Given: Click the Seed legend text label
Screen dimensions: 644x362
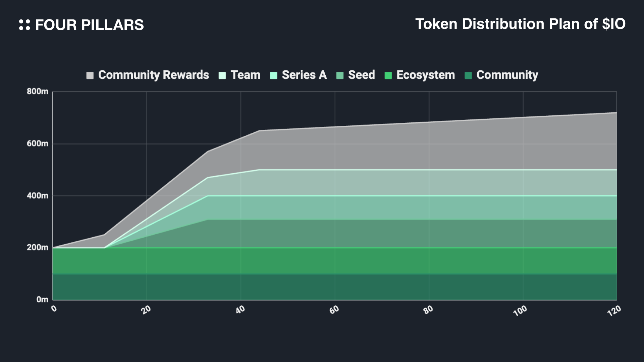Looking at the screenshot, I should click(x=361, y=75).
